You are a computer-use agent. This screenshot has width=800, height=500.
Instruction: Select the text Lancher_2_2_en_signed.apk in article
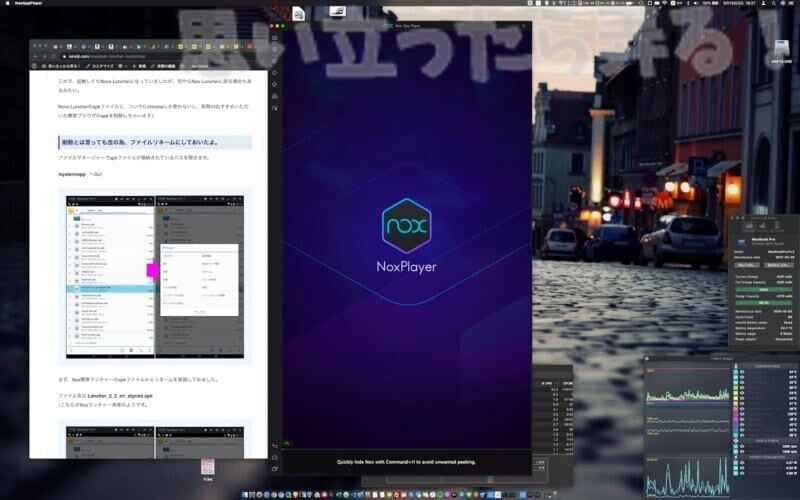tap(120, 396)
